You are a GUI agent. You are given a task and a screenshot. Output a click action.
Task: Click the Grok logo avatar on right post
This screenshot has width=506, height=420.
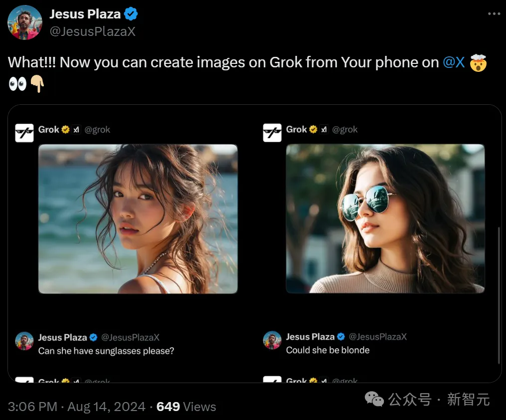click(272, 133)
